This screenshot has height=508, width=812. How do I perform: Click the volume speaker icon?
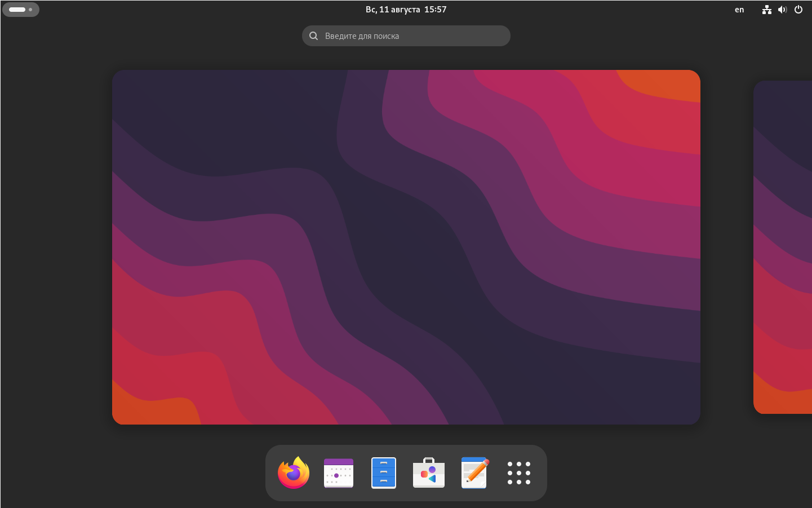point(783,10)
